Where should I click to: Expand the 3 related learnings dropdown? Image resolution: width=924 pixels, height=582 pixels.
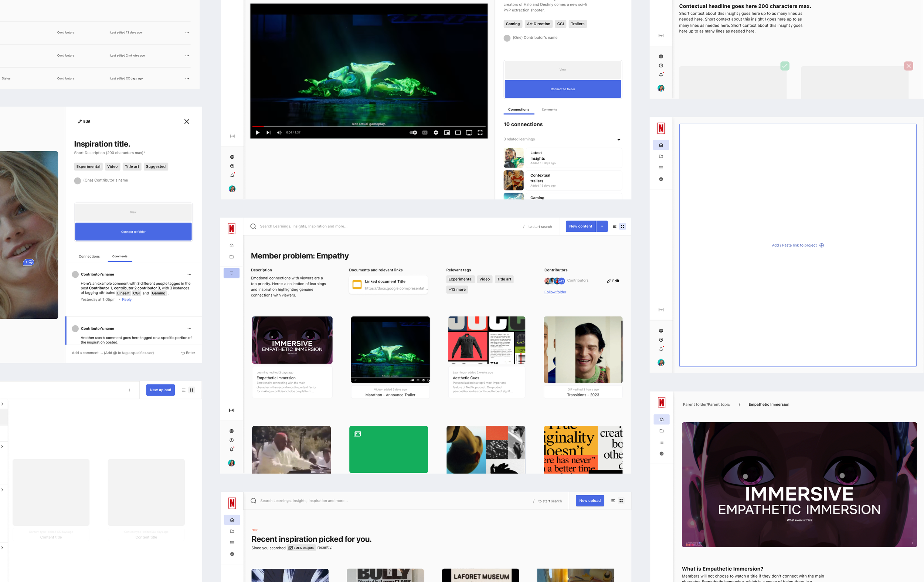tap(619, 139)
